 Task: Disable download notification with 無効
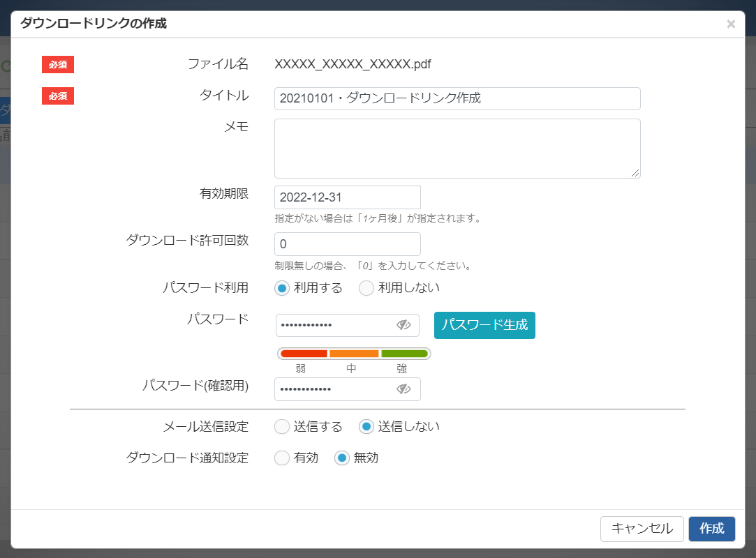[342, 458]
